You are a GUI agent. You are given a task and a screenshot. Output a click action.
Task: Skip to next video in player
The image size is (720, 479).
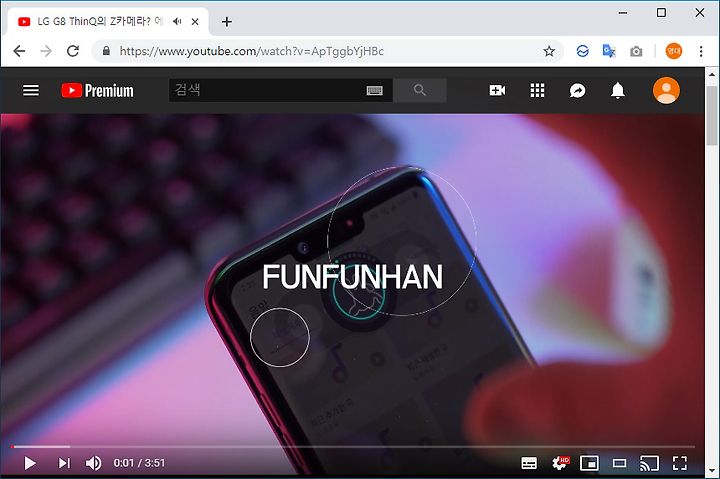click(x=64, y=463)
